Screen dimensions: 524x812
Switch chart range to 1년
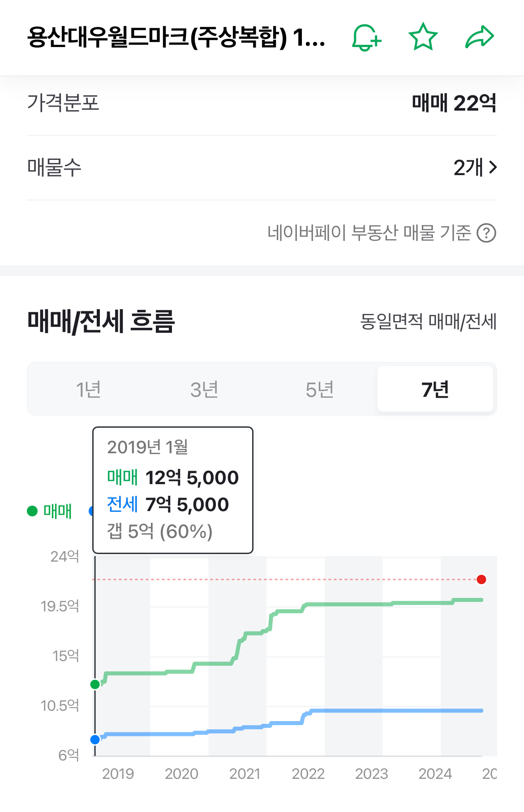88,389
